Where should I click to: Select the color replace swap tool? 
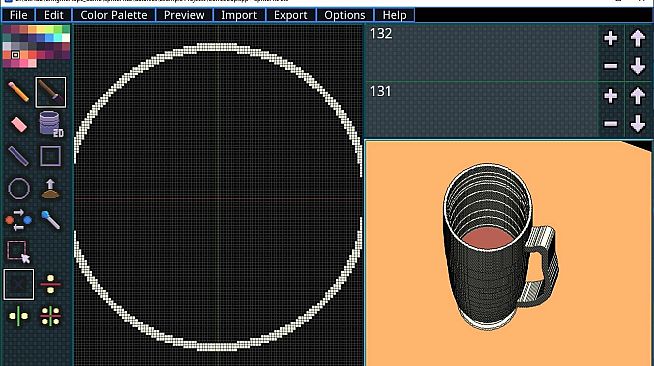[18, 220]
